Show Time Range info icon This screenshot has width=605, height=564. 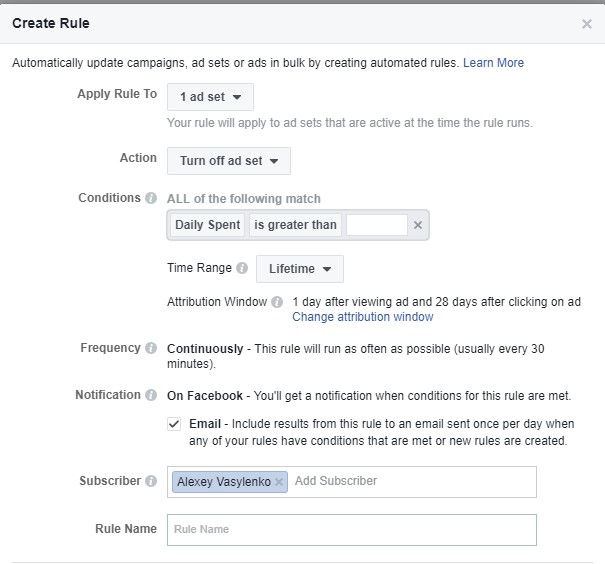[242, 268]
